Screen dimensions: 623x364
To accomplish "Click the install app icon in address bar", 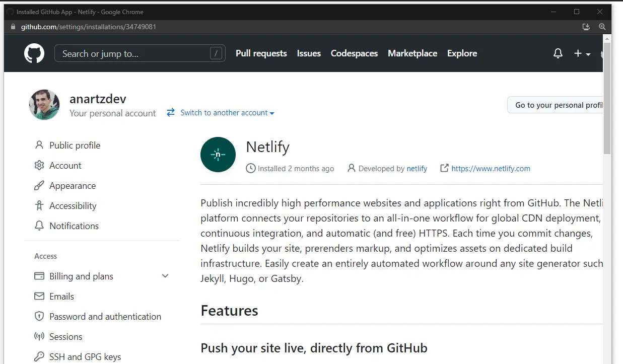I will point(586,27).
